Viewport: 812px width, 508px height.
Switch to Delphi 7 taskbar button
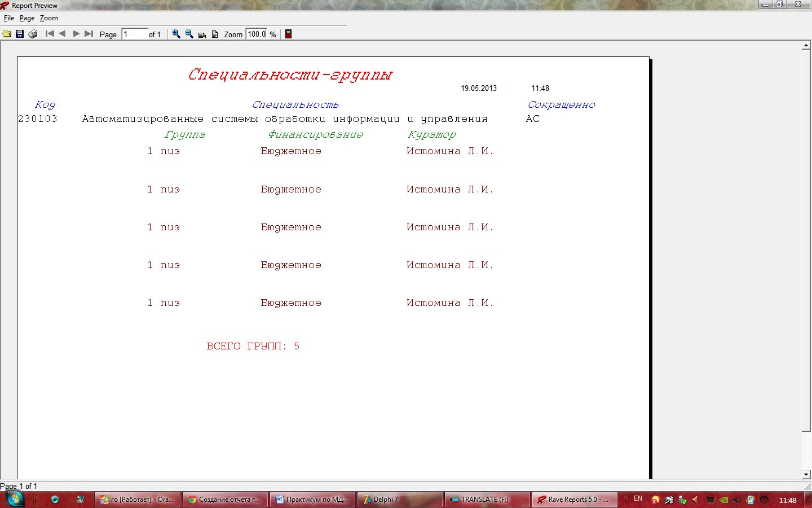click(x=400, y=500)
